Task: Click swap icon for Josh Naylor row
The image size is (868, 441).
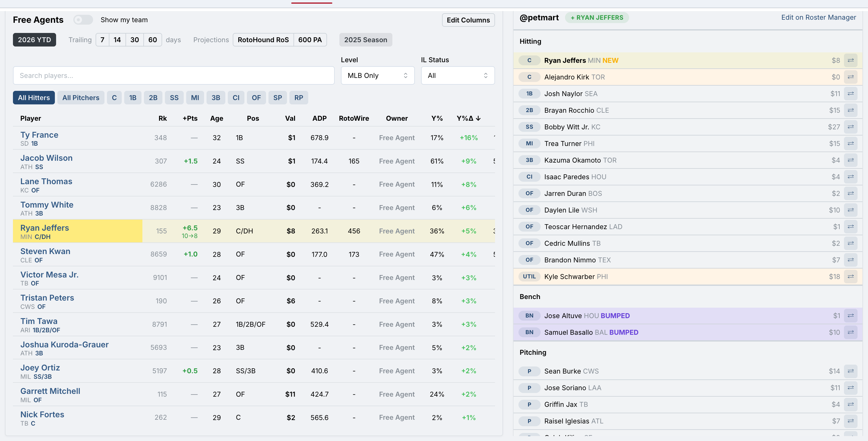Action: (x=850, y=94)
